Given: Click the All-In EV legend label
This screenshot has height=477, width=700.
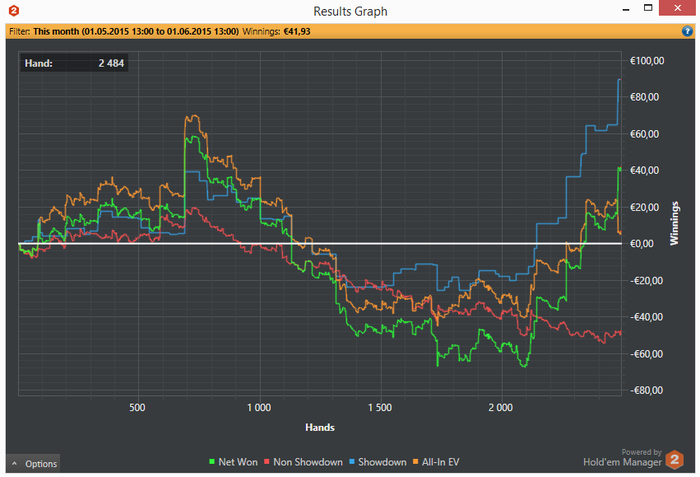Looking at the screenshot, I should 441,462.
